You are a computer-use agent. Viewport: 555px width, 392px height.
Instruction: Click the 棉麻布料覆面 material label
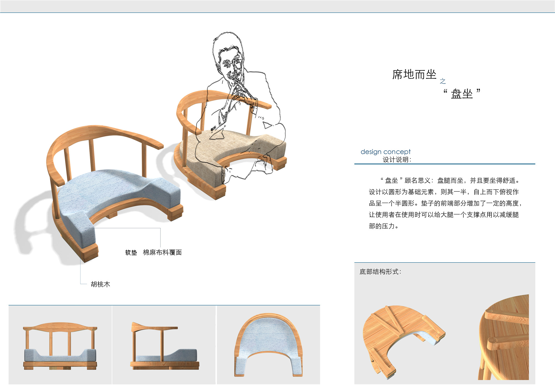pos(162,253)
